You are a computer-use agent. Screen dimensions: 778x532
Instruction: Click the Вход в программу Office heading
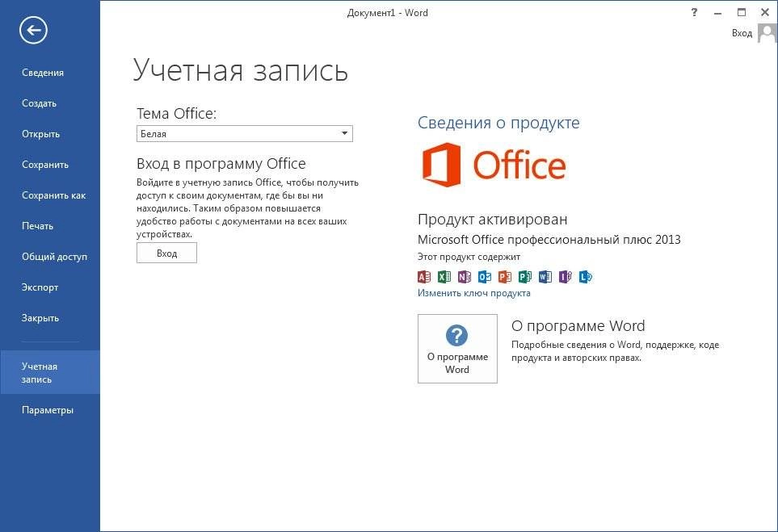[x=221, y=164]
